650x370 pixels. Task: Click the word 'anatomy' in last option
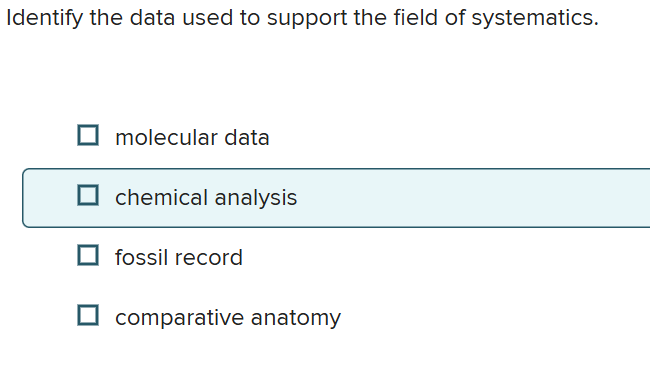click(296, 318)
